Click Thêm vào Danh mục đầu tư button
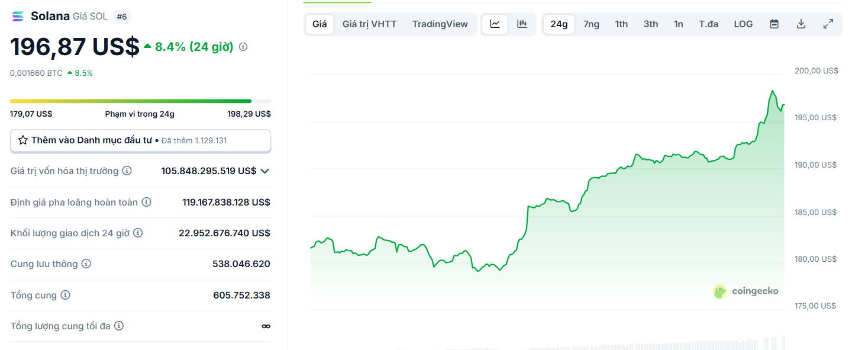This screenshot has width=868, height=350. (141, 140)
